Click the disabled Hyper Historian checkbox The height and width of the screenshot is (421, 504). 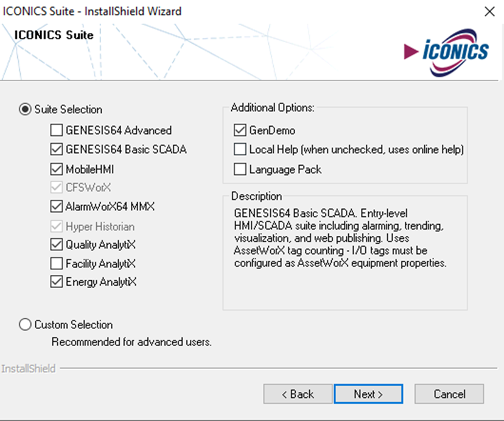coord(57,227)
